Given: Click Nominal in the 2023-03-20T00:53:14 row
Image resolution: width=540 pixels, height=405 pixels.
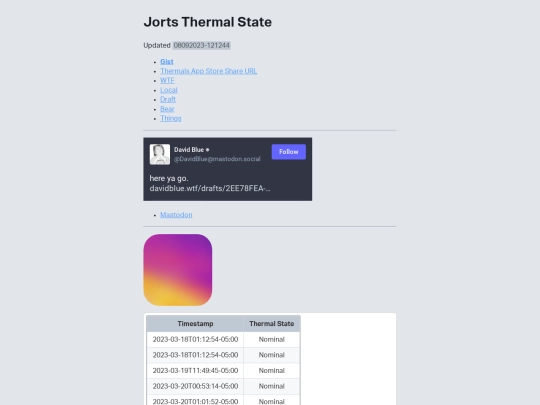Looking at the screenshot, I should coord(272,386).
